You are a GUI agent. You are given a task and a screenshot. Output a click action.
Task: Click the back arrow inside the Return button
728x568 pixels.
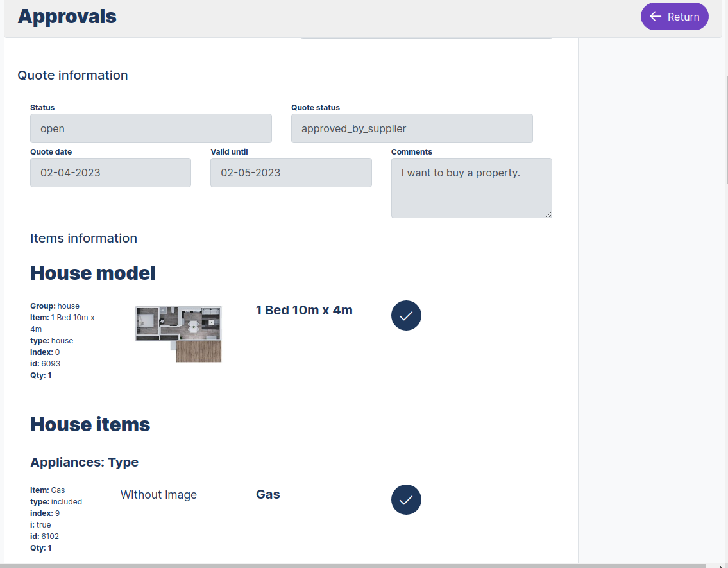654,16
